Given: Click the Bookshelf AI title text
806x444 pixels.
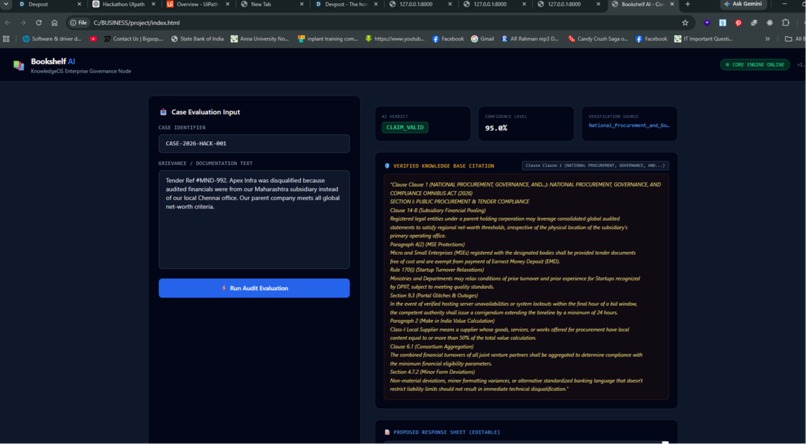Looking at the screenshot, I should (52, 61).
